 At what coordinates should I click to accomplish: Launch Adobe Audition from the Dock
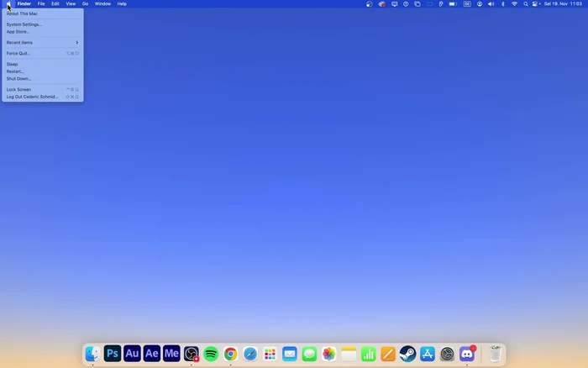(132, 354)
